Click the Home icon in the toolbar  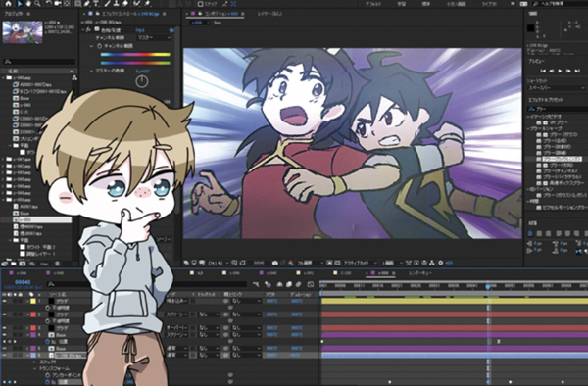tap(8, 4)
